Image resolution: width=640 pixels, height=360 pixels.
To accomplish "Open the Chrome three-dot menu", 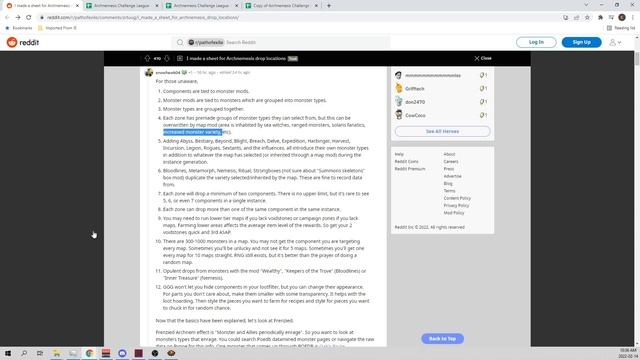I will (x=633, y=18).
